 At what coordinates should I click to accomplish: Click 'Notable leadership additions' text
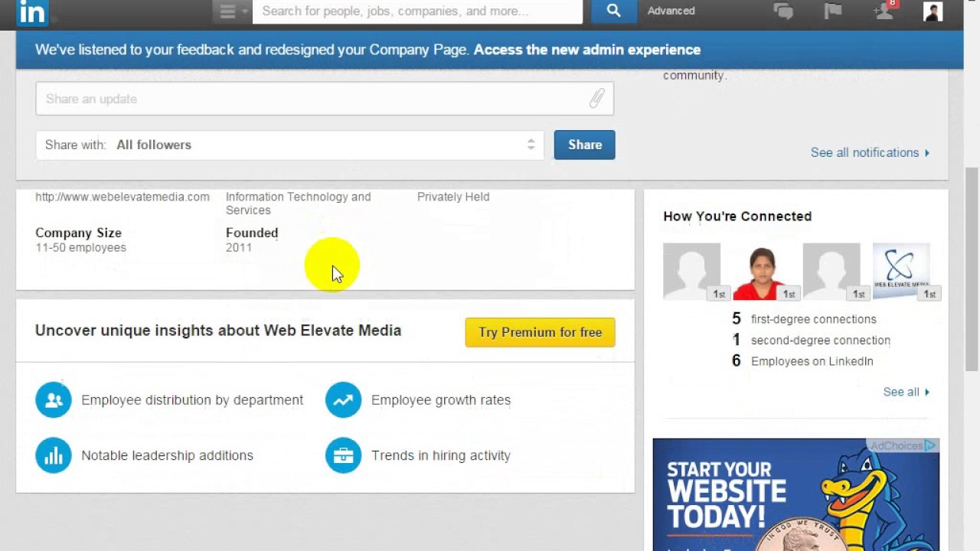coord(167,455)
